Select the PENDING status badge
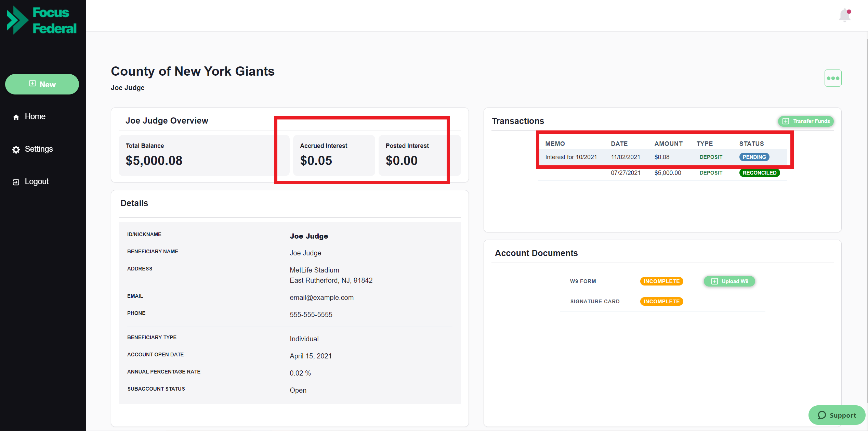Screen dimensions: 868x431 (754, 157)
